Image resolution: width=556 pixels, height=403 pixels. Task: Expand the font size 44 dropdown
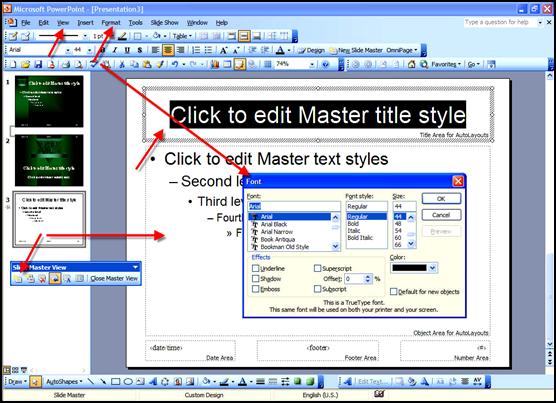coord(90,50)
